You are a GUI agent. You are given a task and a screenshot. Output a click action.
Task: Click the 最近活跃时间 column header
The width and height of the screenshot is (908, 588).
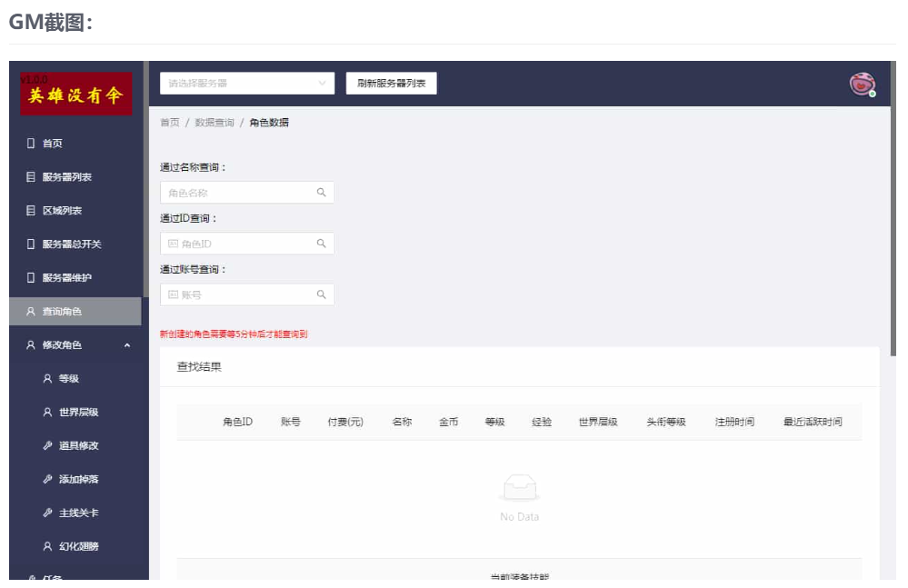click(813, 422)
